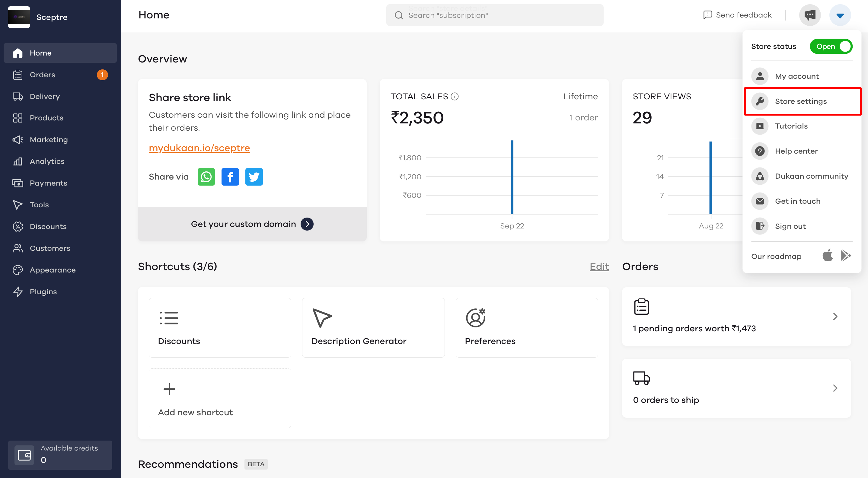Viewport: 868px width, 478px height.
Task: Click the Sceptre store logo thumbnail
Action: coord(19,17)
